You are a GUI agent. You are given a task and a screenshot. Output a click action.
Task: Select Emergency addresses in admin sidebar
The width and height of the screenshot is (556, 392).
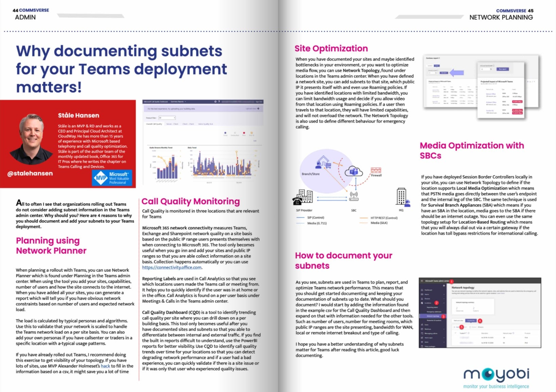click(x=434, y=312)
